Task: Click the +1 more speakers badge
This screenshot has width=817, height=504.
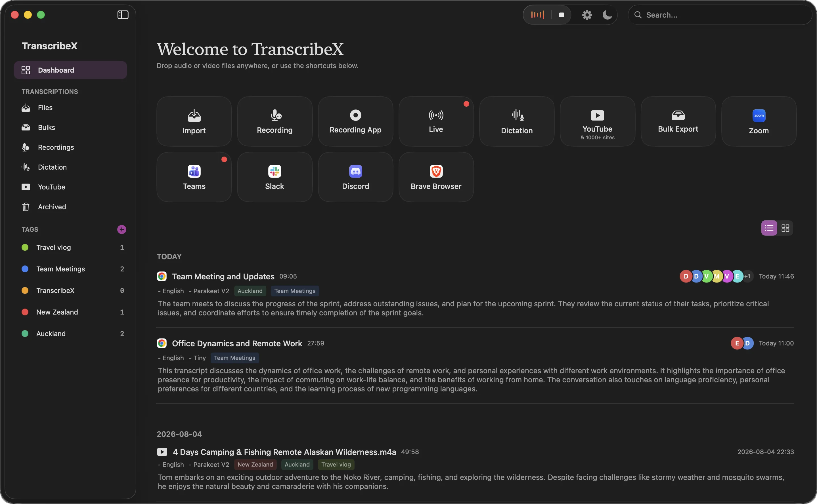Action: (x=747, y=276)
